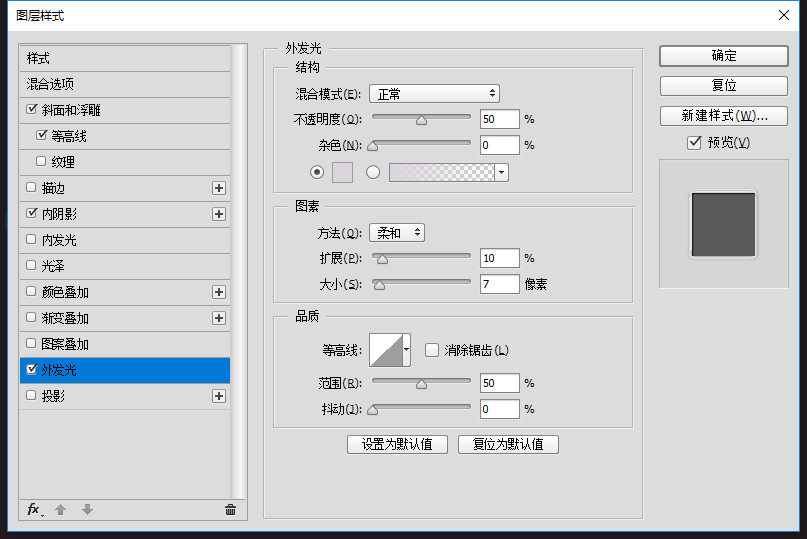
Task: Uncheck the 外发光 checkbox
Action: [31, 369]
